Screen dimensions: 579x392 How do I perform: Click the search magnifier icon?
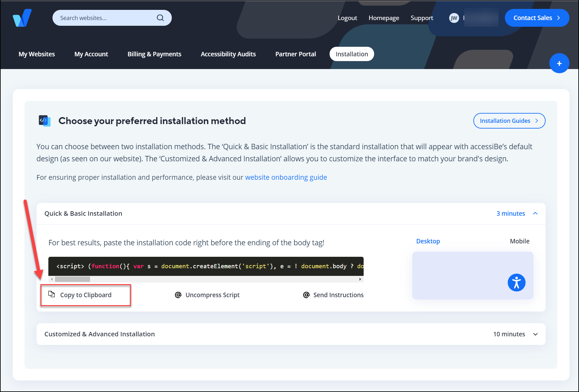pos(160,18)
